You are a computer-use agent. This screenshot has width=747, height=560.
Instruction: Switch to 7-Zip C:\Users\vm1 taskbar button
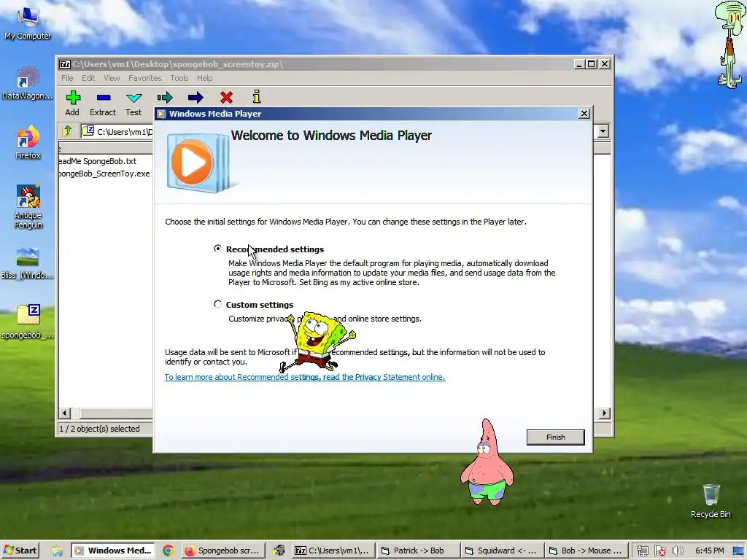tap(333, 551)
